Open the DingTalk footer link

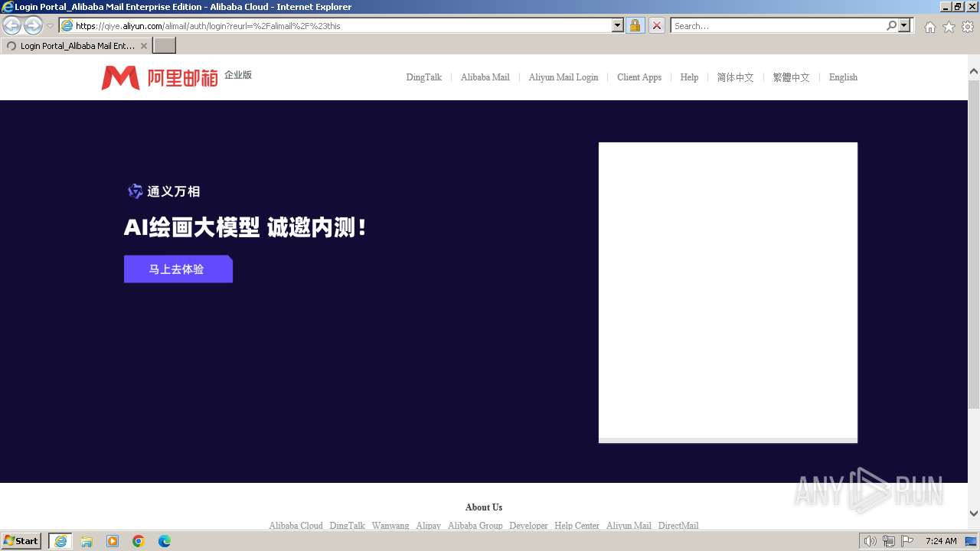pyautogui.click(x=347, y=526)
